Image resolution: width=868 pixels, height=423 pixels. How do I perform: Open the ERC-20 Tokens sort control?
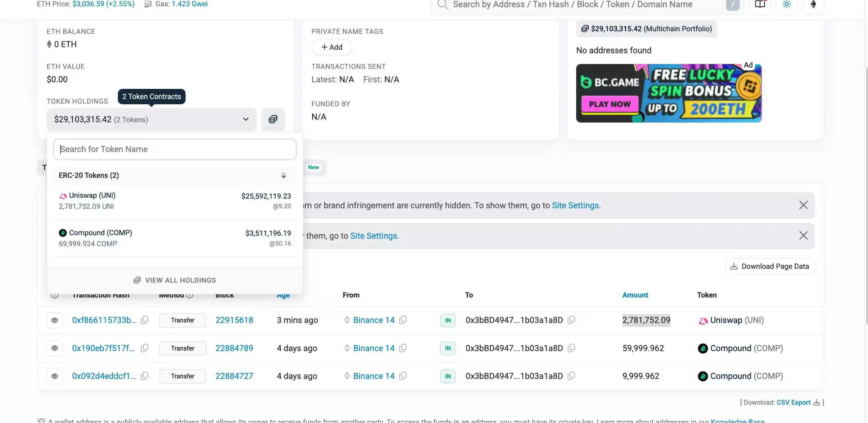click(x=283, y=175)
